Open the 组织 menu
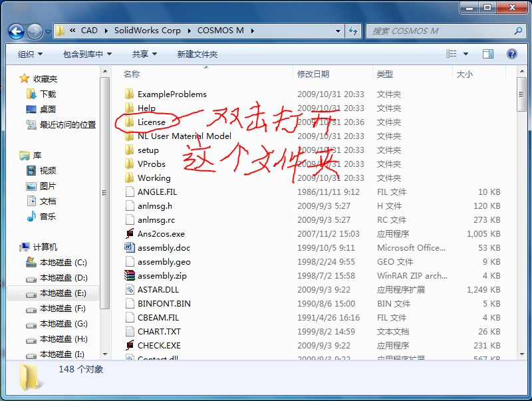The image size is (532, 401). (30, 54)
